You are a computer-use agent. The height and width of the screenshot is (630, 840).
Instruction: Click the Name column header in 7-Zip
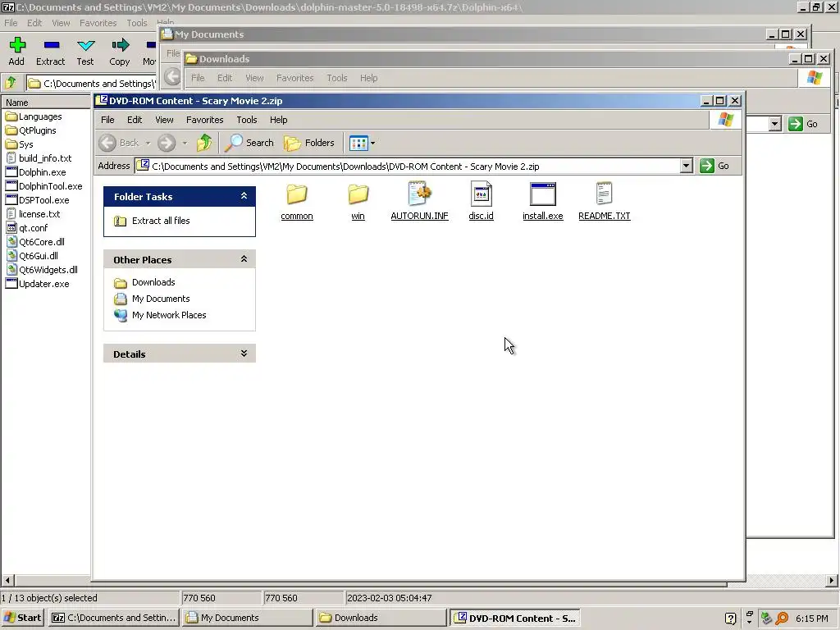(x=46, y=103)
